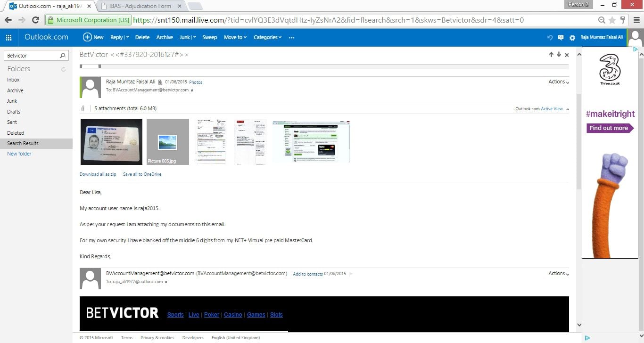Screen dimensions: 644x343
Task: Click Save all to OneDrive
Action: pyautogui.click(x=142, y=174)
